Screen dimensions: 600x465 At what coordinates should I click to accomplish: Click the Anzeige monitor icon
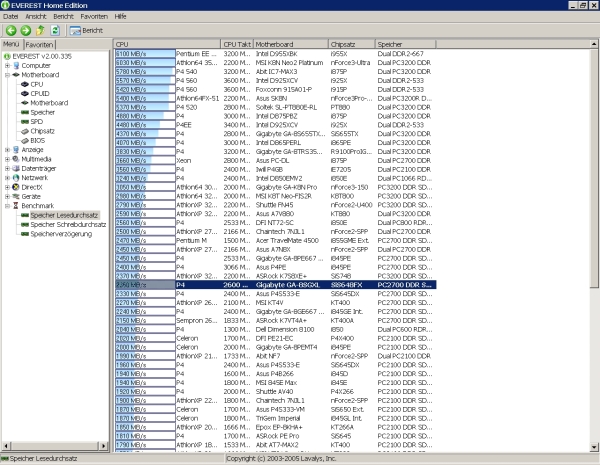[x=16, y=150]
